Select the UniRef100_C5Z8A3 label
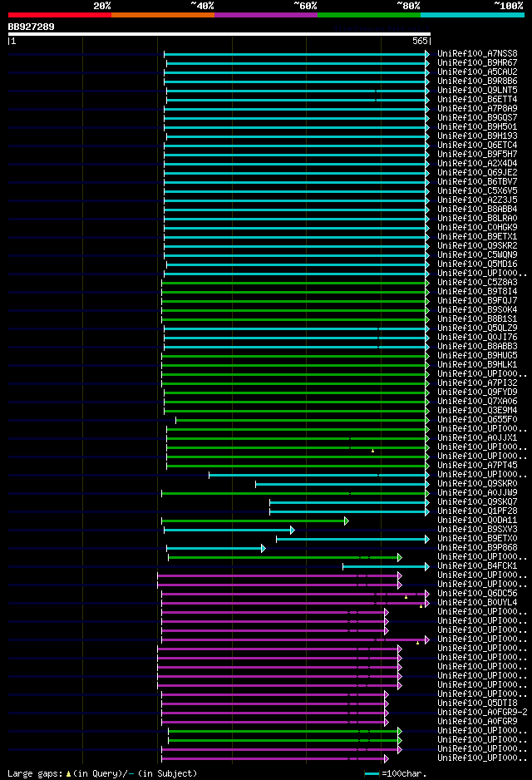The height and width of the screenshot is (780, 532). coord(477,283)
